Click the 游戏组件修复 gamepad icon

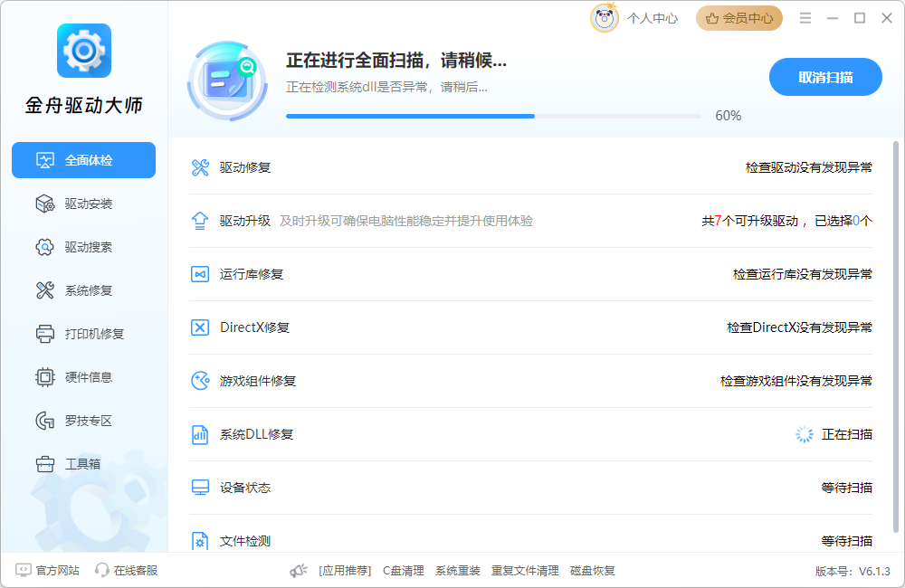(x=200, y=381)
